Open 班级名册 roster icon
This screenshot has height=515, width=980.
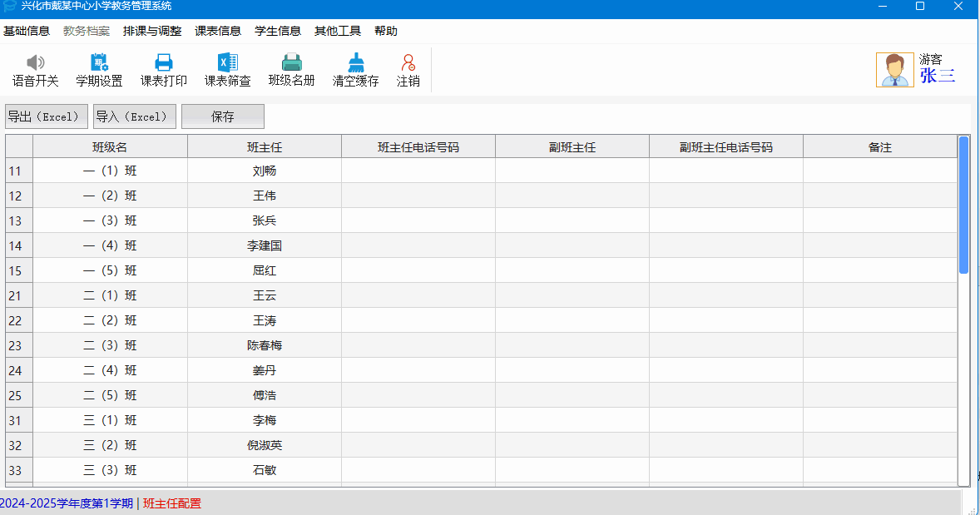[291, 63]
